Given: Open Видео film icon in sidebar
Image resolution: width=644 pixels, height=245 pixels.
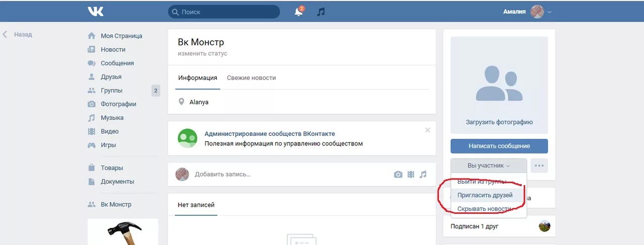Looking at the screenshot, I should click(x=92, y=131).
